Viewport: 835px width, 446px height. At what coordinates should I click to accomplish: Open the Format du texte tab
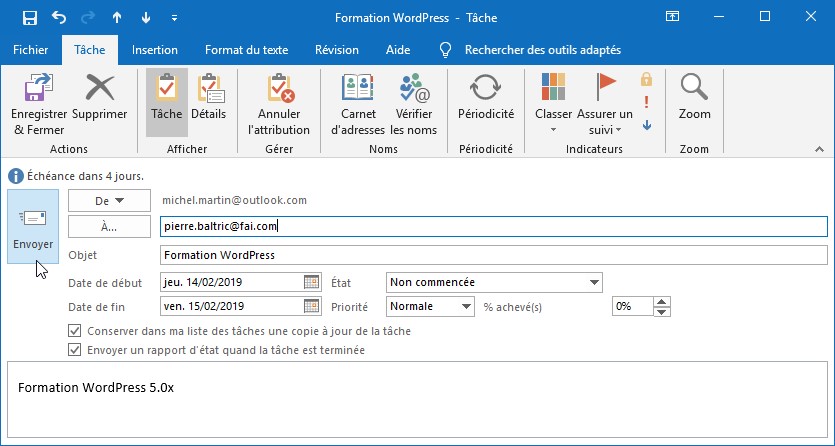click(x=246, y=50)
